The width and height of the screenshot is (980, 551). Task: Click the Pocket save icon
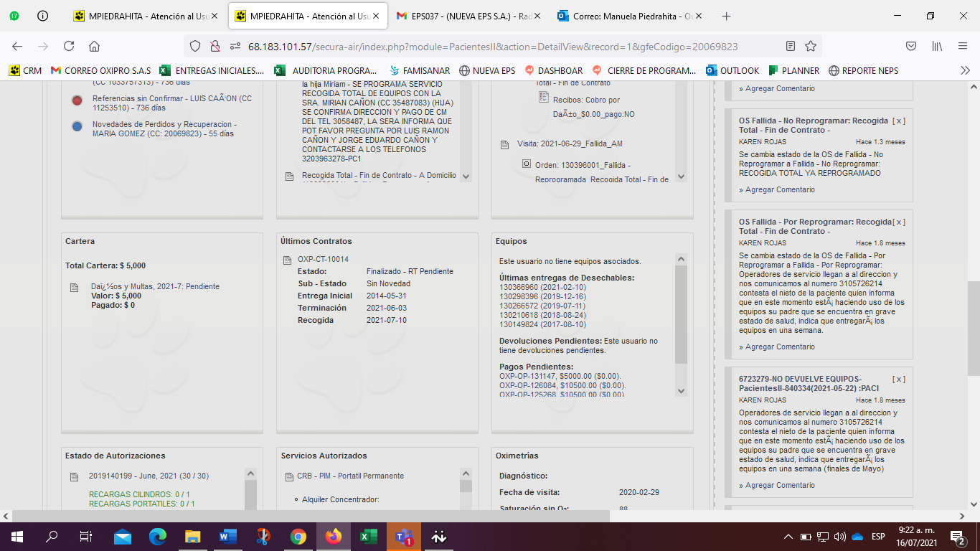tap(910, 46)
